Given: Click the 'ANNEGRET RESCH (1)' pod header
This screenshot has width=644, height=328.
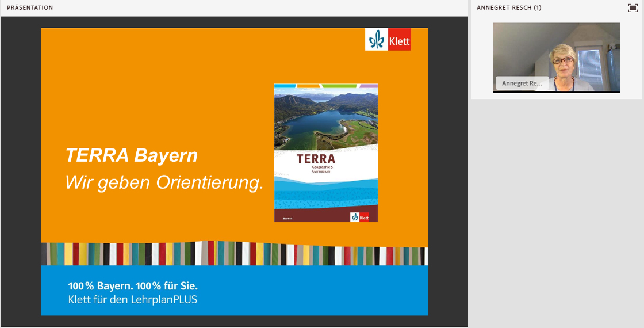Looking at the screenshot, I should [509, 7].
